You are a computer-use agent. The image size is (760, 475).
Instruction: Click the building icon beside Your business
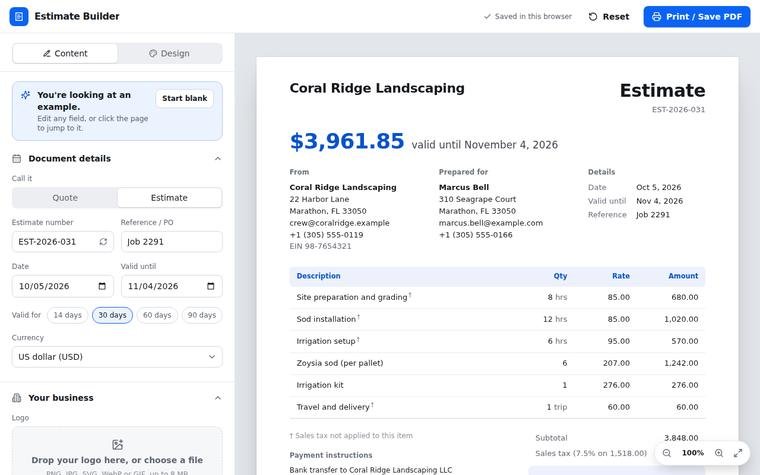(x=16, y=398)
